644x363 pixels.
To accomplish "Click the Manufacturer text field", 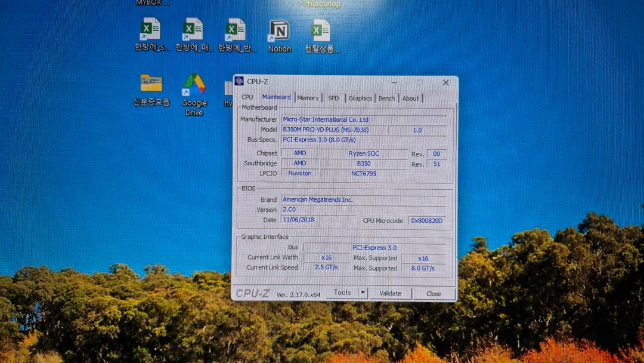I will tap(364, 119).
